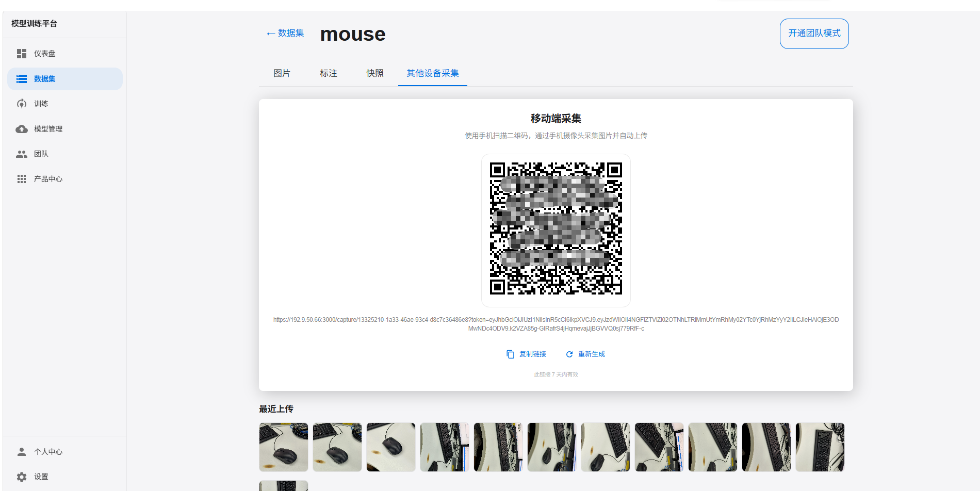Click the 模型训练平台 platform title
The width and height of the screenshot is (980, 491).
click(35, 24)
